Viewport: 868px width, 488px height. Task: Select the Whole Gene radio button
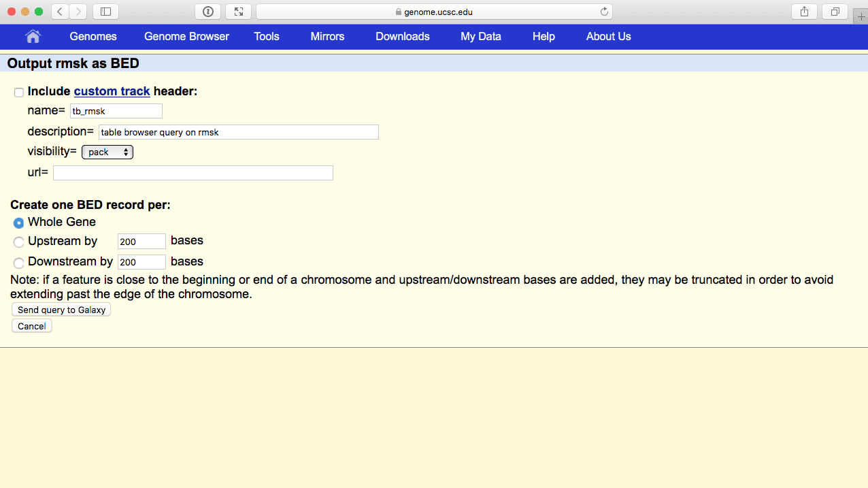[19, 223]
